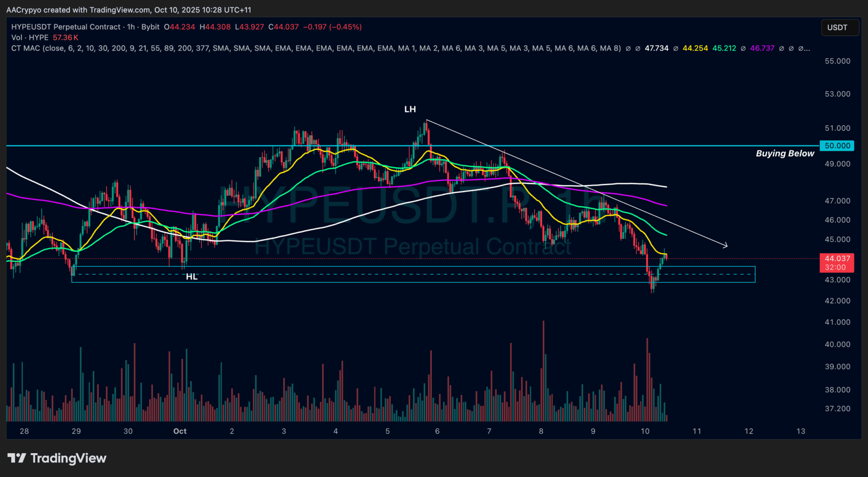This screenshot has height=477, width=868.
Task: Click the arrowhead of the descending trendline
Action: click(725, 246)
